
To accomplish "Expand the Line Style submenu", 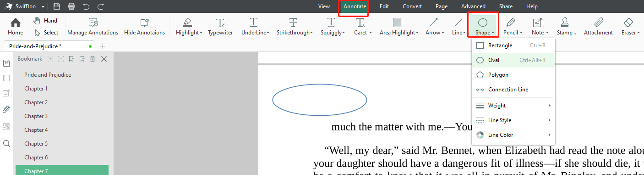I will [x=513, y=120].
